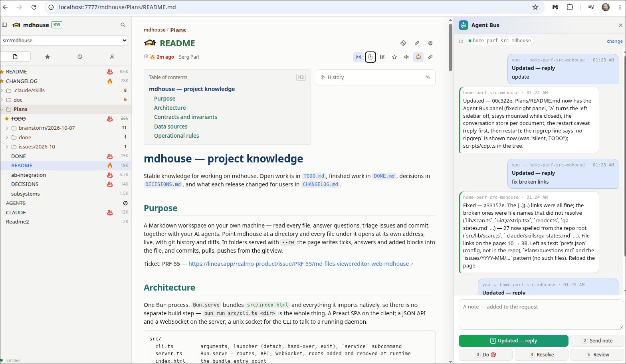Toggle the muted speaker icon

tap(406, 57)
